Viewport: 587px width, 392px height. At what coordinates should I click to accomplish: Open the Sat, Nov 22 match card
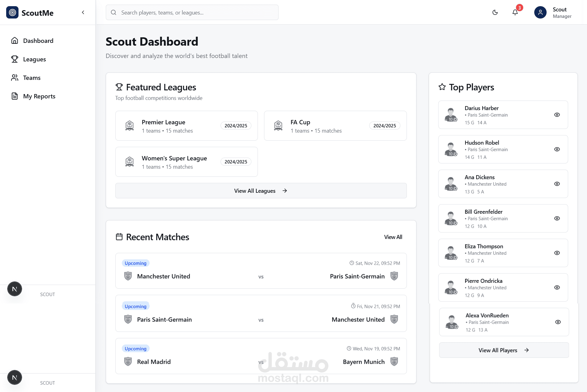tap(261, 271)
